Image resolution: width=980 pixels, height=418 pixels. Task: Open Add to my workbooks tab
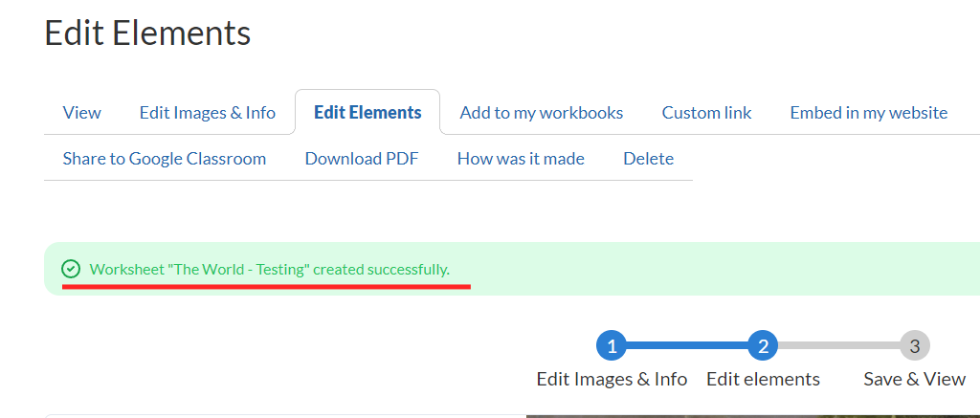tap(542, 113)
